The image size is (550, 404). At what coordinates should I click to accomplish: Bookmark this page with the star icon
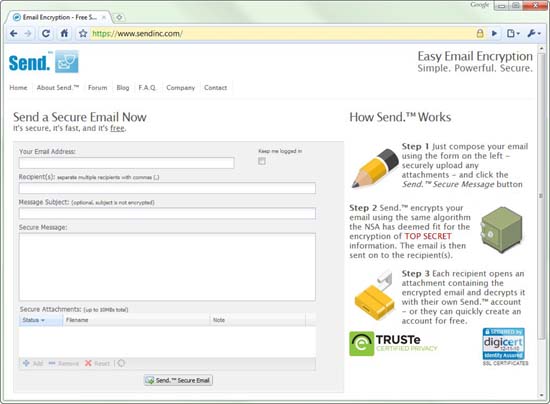coord(83,34)
